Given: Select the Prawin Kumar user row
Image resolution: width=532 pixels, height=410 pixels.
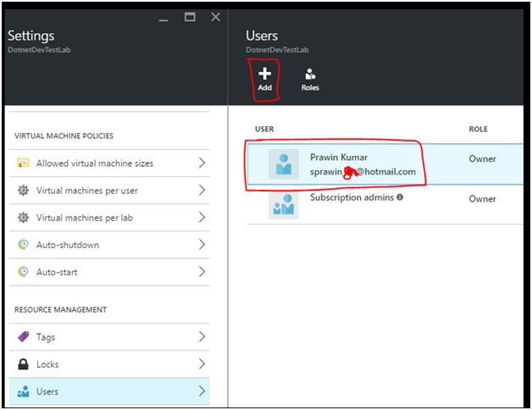Looking at the screenshot, I should 364,163.
